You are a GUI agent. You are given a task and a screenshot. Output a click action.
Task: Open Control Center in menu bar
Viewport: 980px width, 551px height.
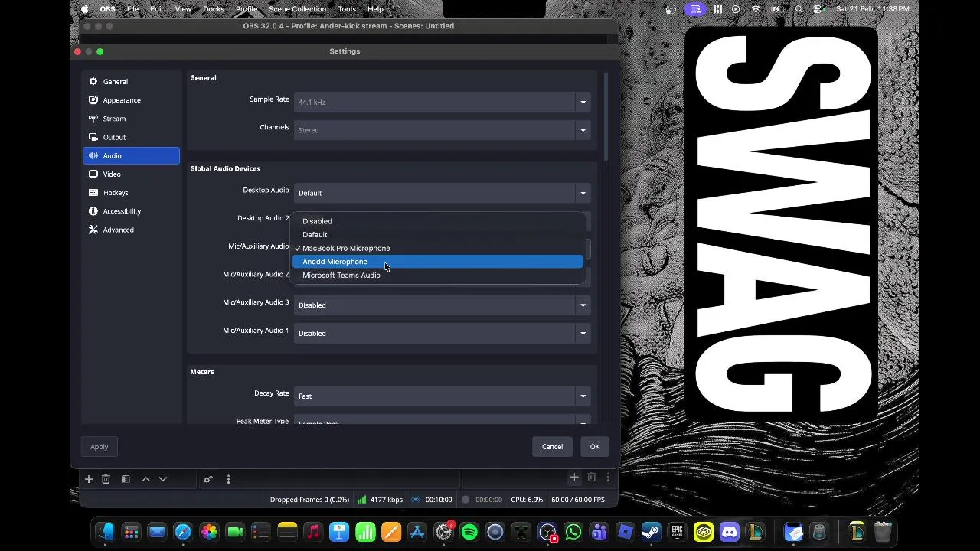tap(818, 9)
